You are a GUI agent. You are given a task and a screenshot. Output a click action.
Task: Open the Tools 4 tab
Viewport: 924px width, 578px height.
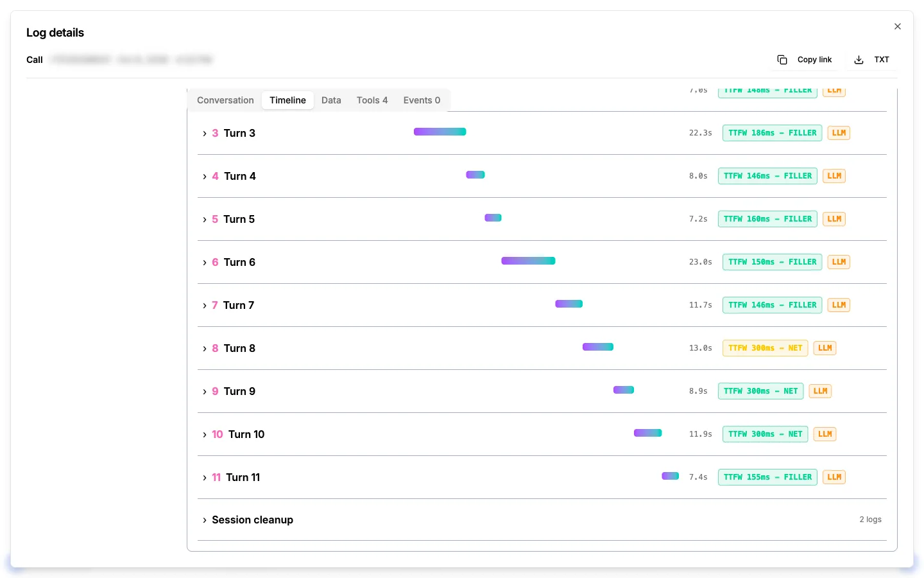click(x=372, y=100)
